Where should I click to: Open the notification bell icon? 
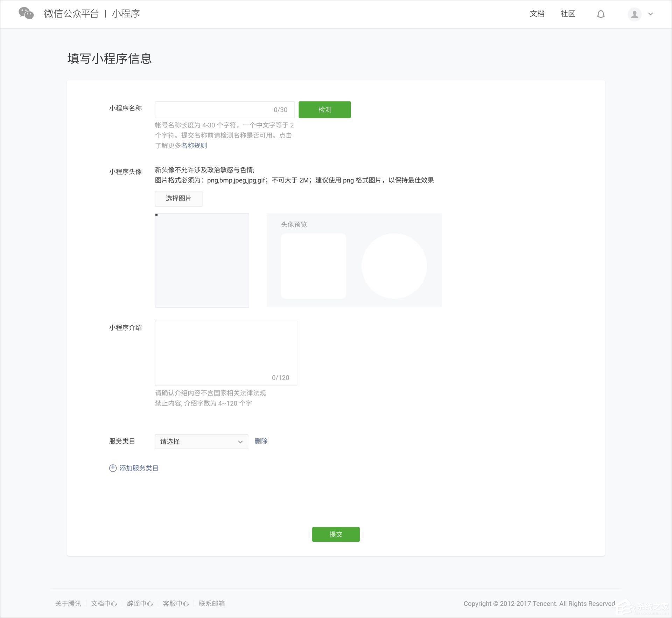tap(601, 14)
